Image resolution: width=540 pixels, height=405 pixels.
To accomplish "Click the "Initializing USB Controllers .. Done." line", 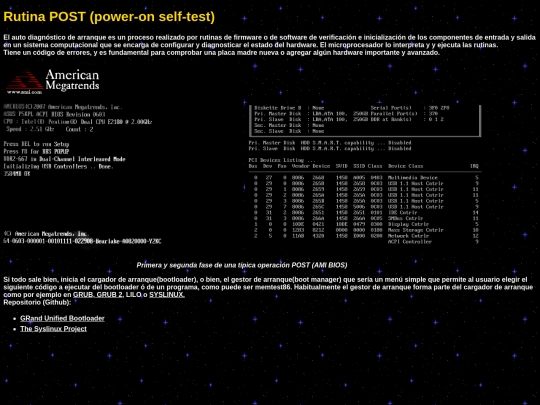I will (59, 166).
